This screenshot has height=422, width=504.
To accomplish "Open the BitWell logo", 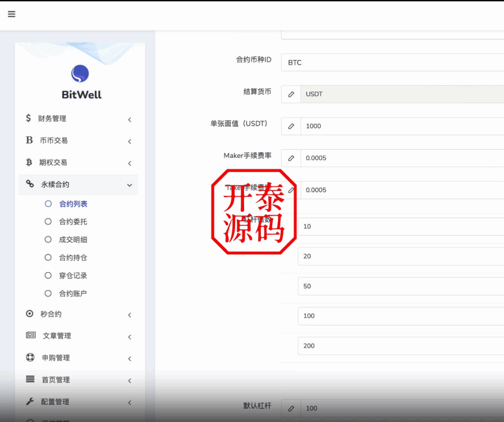I will click(x=80, y=74).
